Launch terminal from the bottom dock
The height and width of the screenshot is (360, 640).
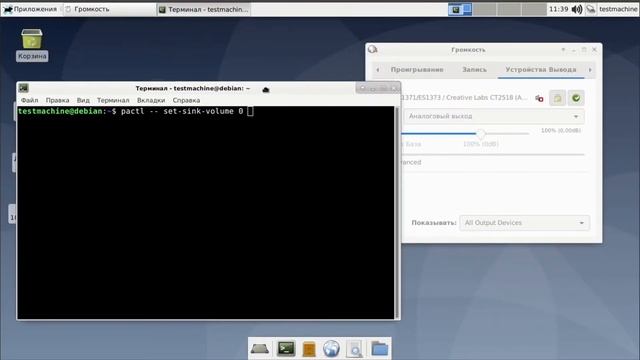(286, 349)
